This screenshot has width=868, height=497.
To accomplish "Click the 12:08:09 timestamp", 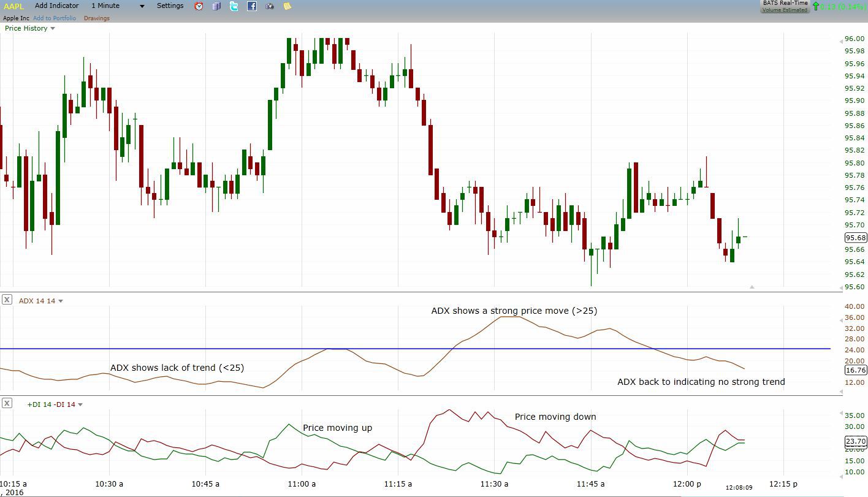I will point(739,488).
